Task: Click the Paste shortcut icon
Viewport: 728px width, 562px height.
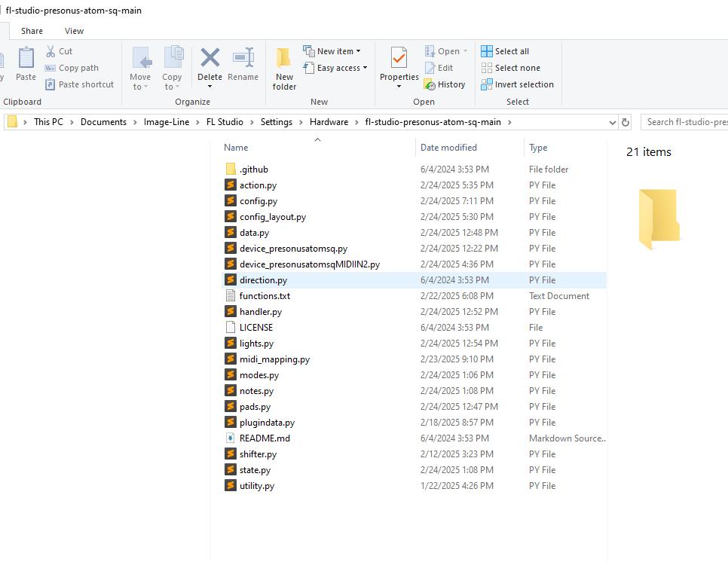Action: click(x=50, y=84)
